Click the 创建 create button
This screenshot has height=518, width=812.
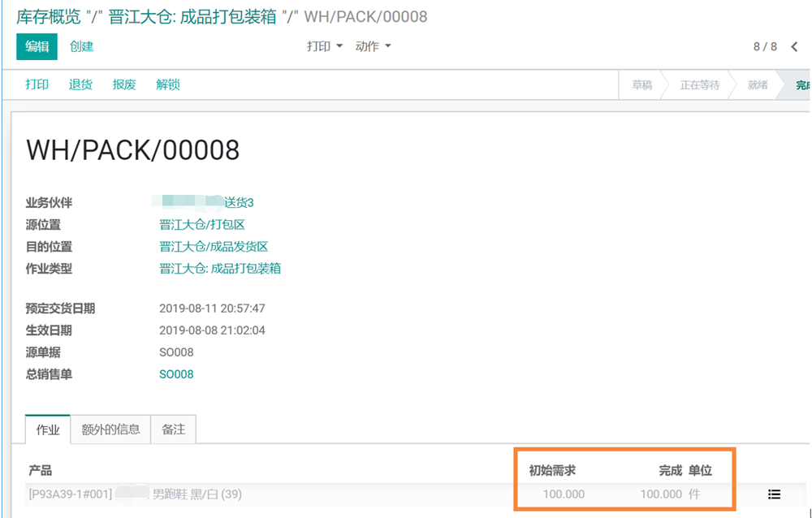tap(82, 46)
